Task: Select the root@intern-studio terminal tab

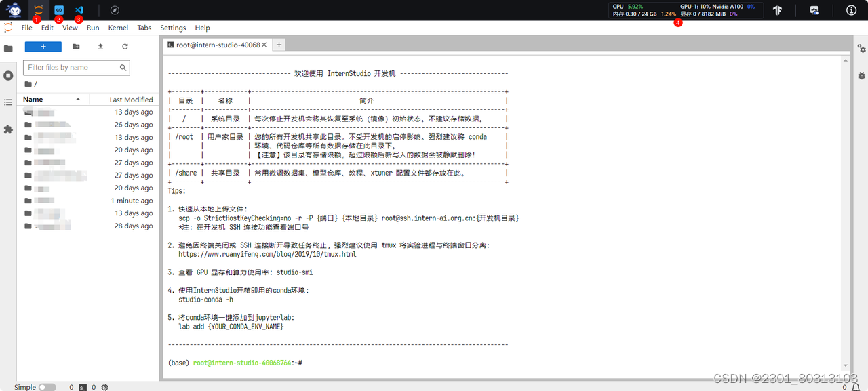Action: click(217, 45)
